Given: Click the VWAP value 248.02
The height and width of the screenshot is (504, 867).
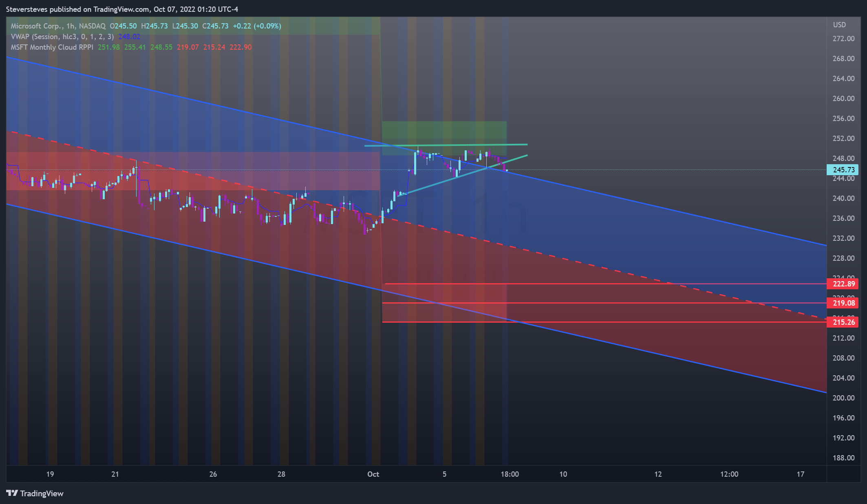Looking at the screenshot, I should tap(129, 36).
